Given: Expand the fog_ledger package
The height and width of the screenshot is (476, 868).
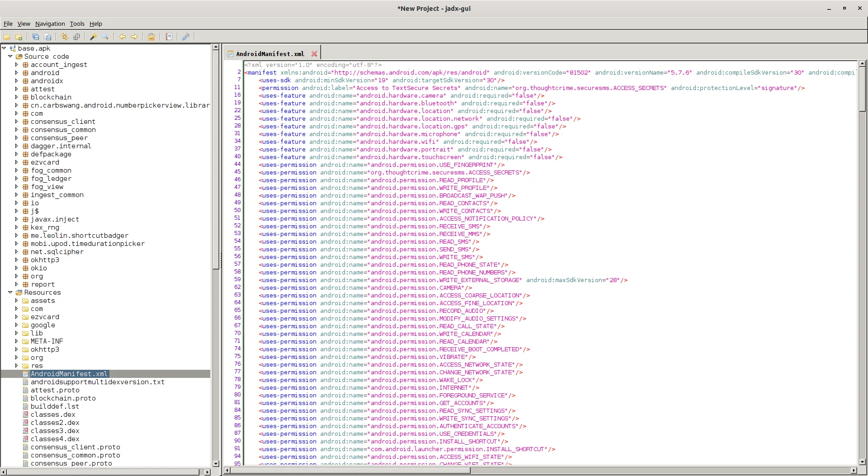Looking at the screenshot, I should click(17, 179).
